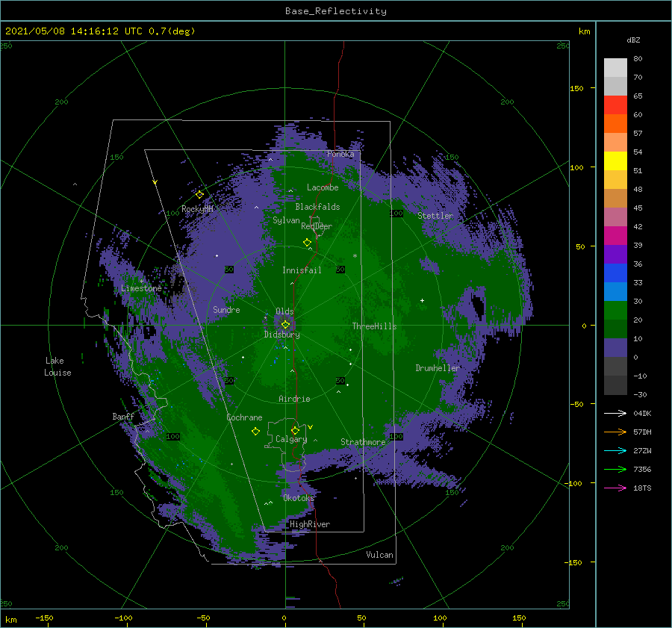Click the Calgary city label
Screen dimensions: 672x628
(x=291, y=439)
